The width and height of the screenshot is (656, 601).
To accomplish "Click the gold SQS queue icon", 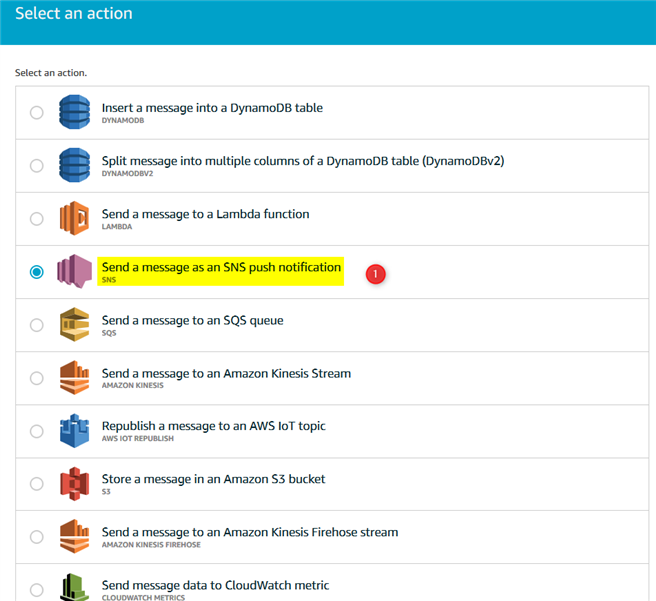I will [74, 325].
